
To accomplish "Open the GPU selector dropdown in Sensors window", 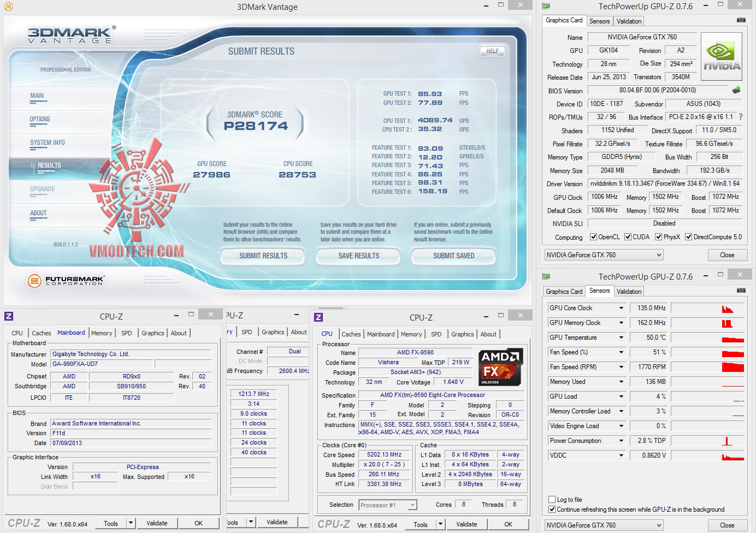I will point(604,525).
